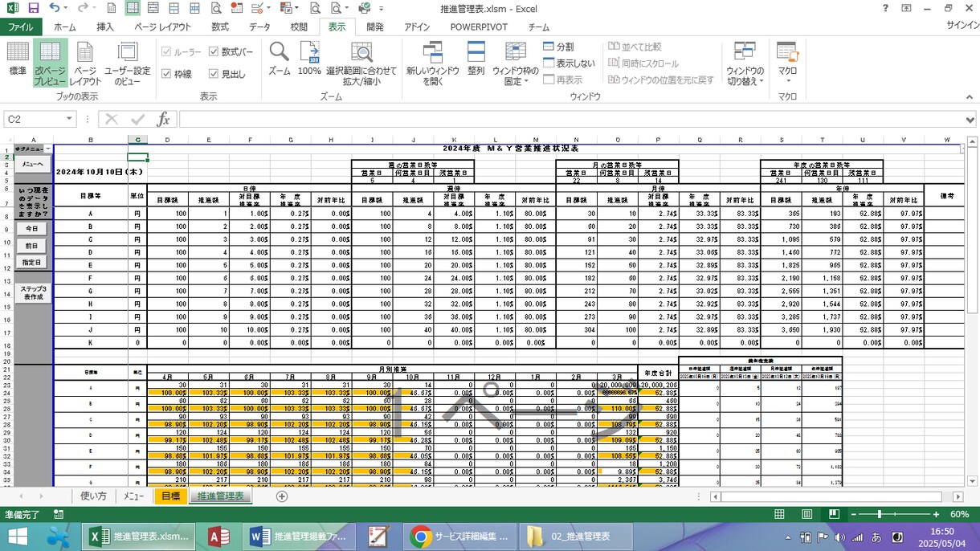Switch to Normal view in status bar

(x=779, y=514)
